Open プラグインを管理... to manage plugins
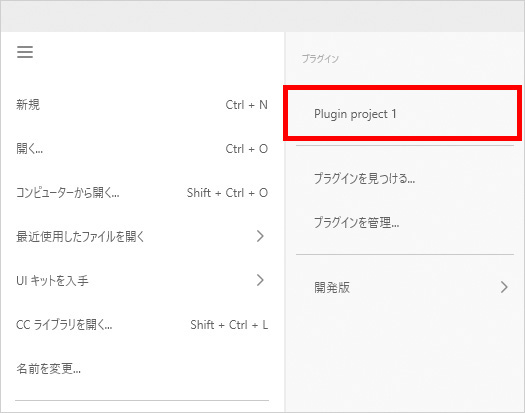 click(356, 222)
